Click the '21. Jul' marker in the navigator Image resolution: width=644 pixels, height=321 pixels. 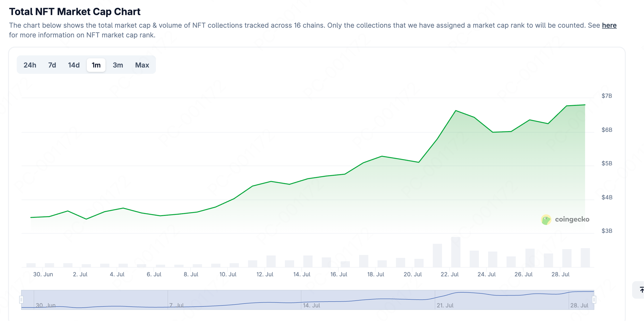[x=445, y=305]
